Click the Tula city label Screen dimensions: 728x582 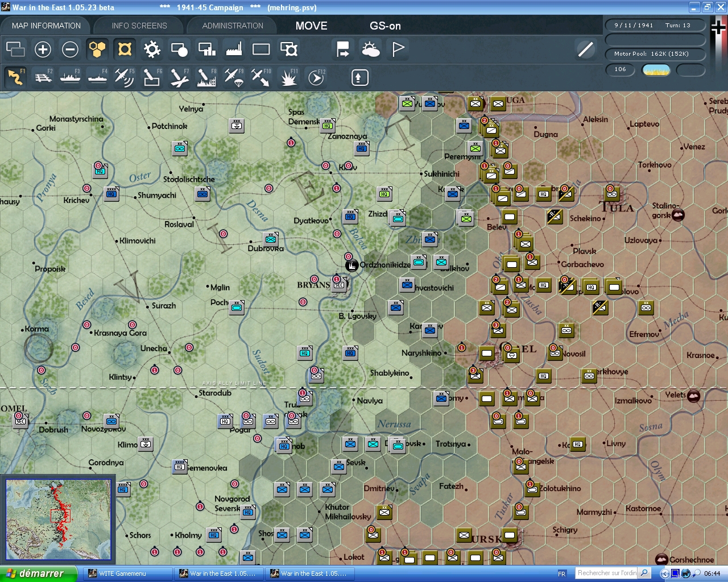[x=617, y=207]
